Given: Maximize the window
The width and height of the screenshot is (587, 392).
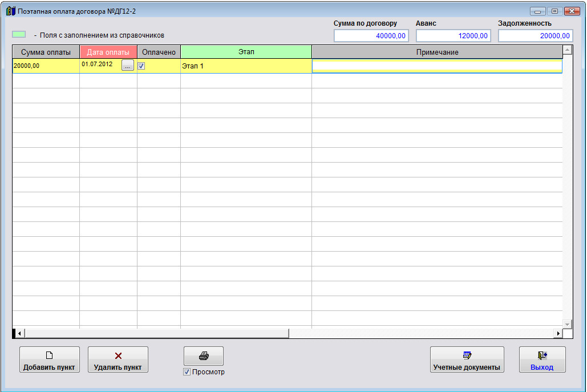Looking at the screenshot, I should point(555,11).
